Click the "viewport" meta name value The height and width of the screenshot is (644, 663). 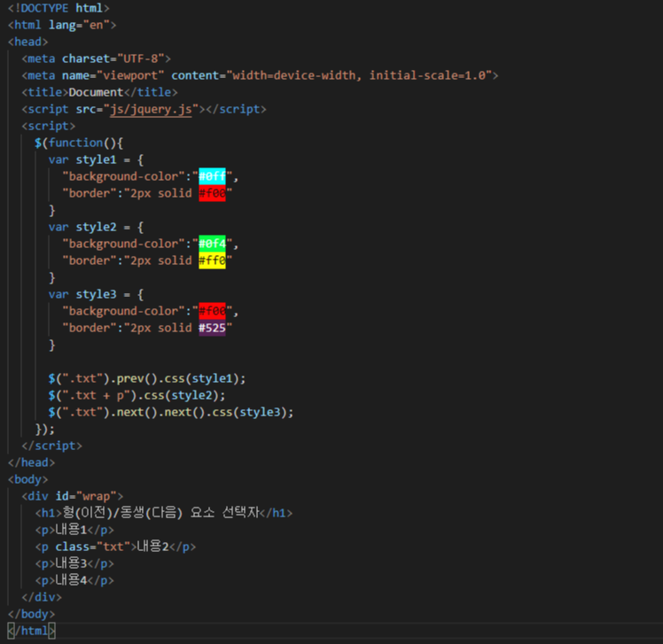(x=130, y=75)
